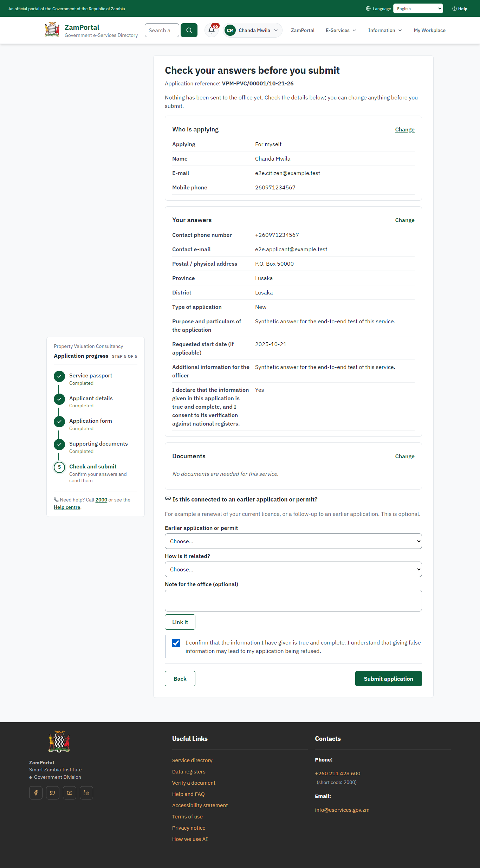This screenshot has width=480, height=868.
Task: Click the 2000 call number link
Action: 101,500
